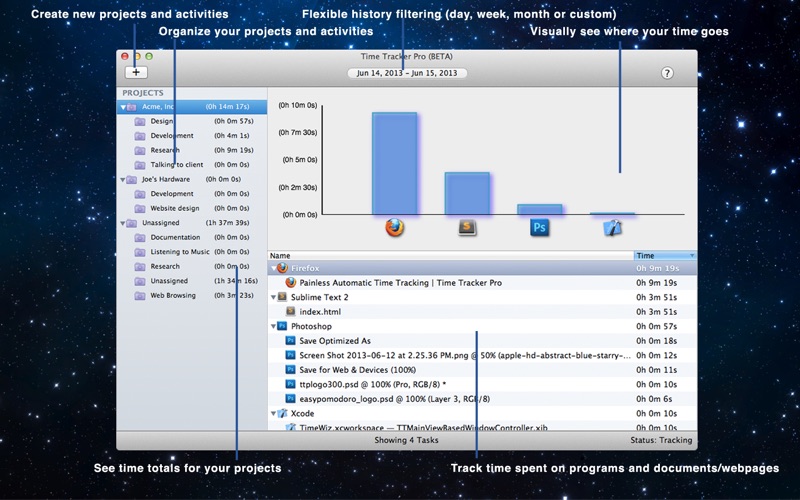Select the Talking to client activity
This screenshot has width=800, height=500.
192,165
